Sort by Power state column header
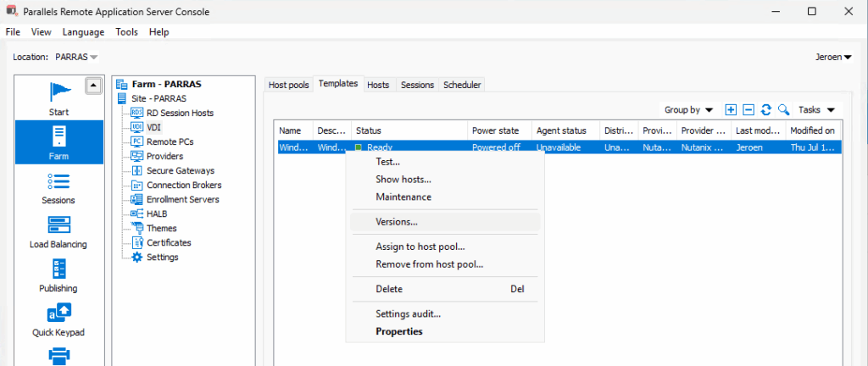This screenshot has width=868, height=366. pos(500,131)
